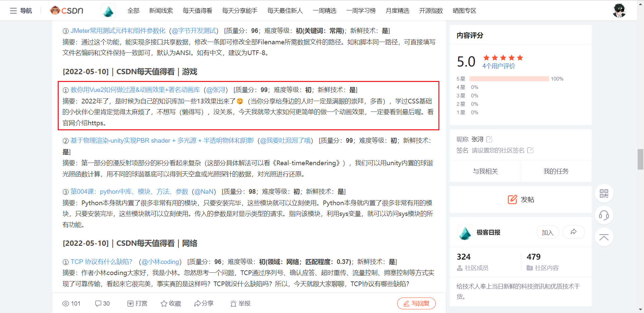
Task: Select the 晒图专区 tab
Action: click(465, 11)
